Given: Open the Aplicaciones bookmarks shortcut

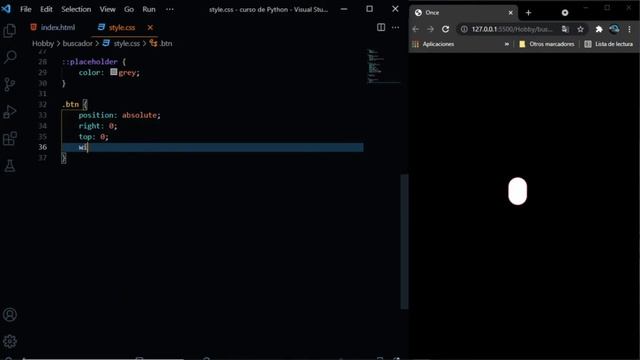Looking at the screenshot, I should point(433,44).
